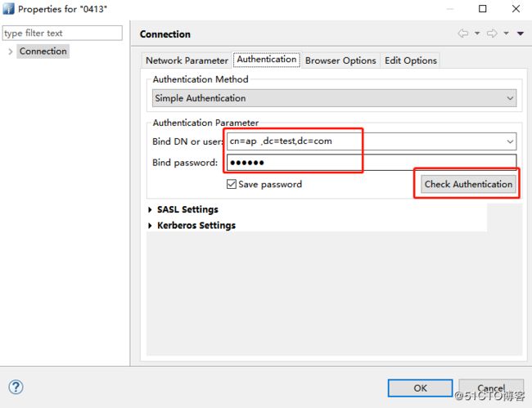
Task: Click the help question mark icon
Action: coord(16,387)
